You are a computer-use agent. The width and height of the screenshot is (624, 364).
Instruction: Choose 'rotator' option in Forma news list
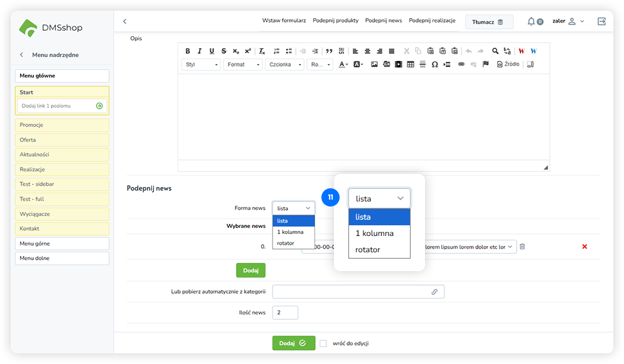[x=286, y=243]
